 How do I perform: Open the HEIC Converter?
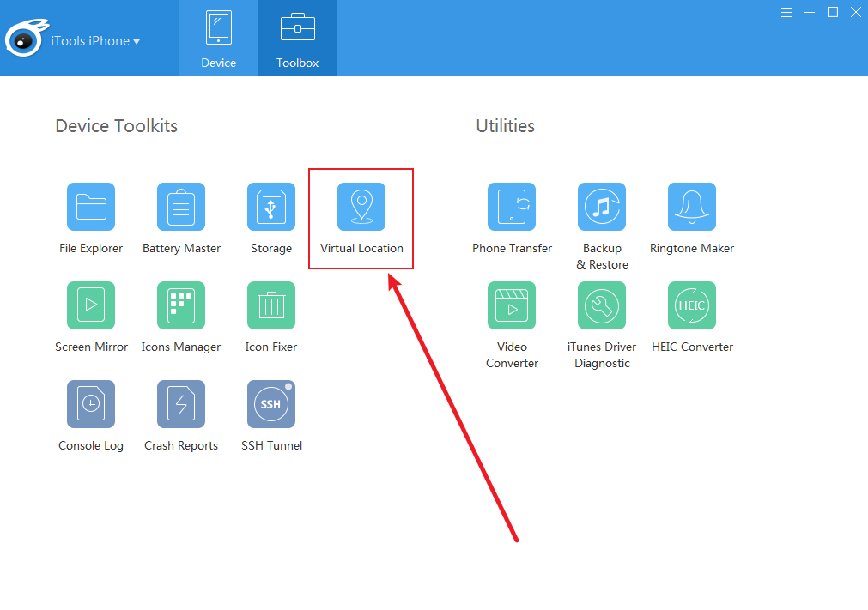pyautogui.click(x=692, y=305)
